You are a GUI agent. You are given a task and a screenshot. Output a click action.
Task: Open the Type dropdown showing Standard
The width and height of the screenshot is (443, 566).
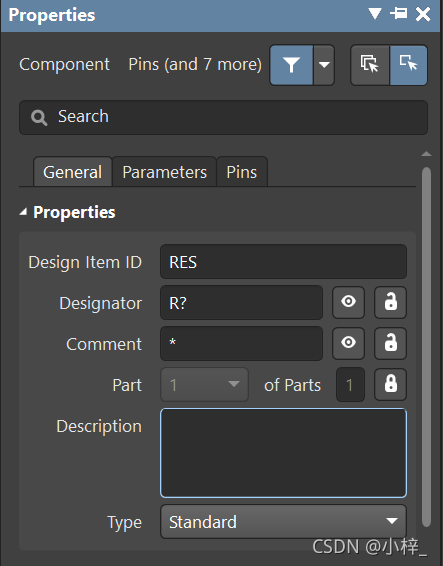click(283, 522)
